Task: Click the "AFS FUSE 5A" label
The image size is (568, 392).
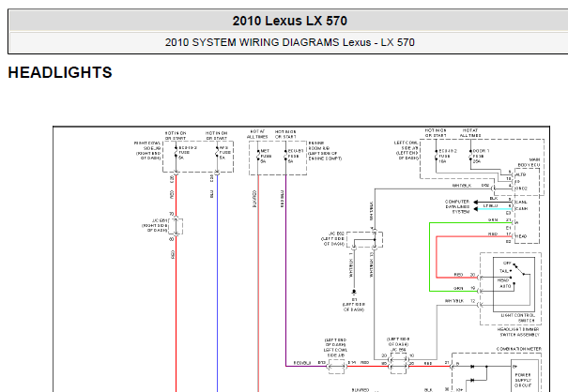Action: (224, 153)
